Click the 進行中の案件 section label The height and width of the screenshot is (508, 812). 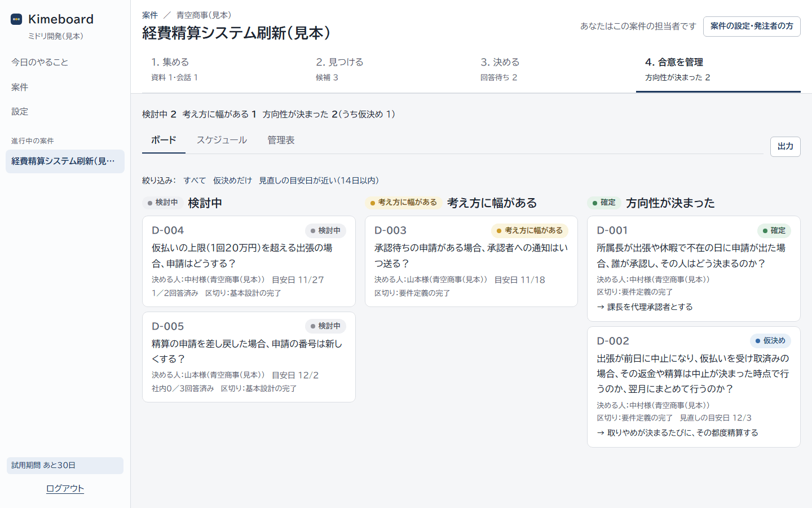tap(33, 141)
